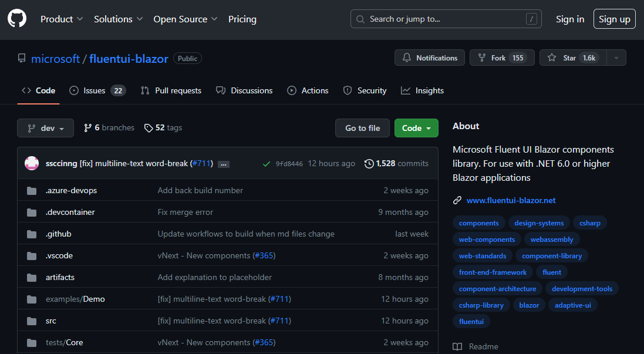This screenshot has height=354, width=644.
Task: Switch to the Code tab
Action: [39, 91]
